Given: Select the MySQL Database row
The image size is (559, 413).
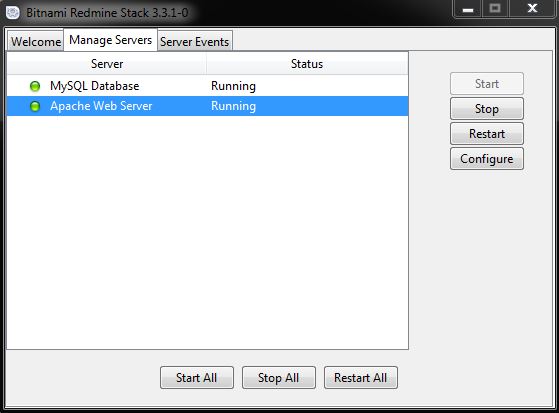Looking at the screenshot, I should (x=207, y=86).
